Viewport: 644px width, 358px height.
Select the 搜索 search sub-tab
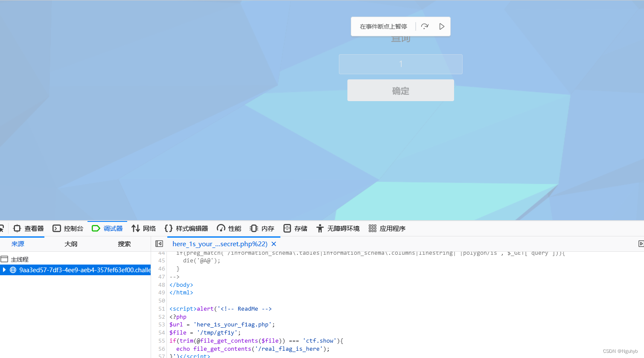[124, 244]
